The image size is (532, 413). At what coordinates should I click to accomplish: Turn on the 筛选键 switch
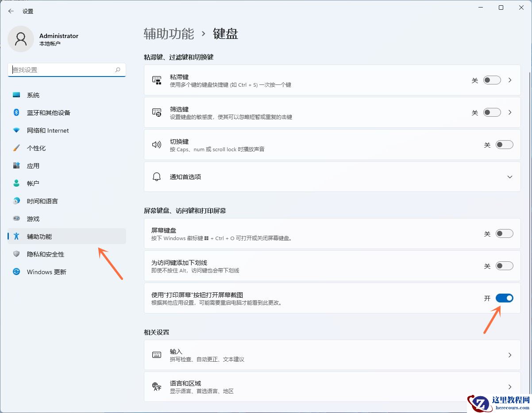492,112
